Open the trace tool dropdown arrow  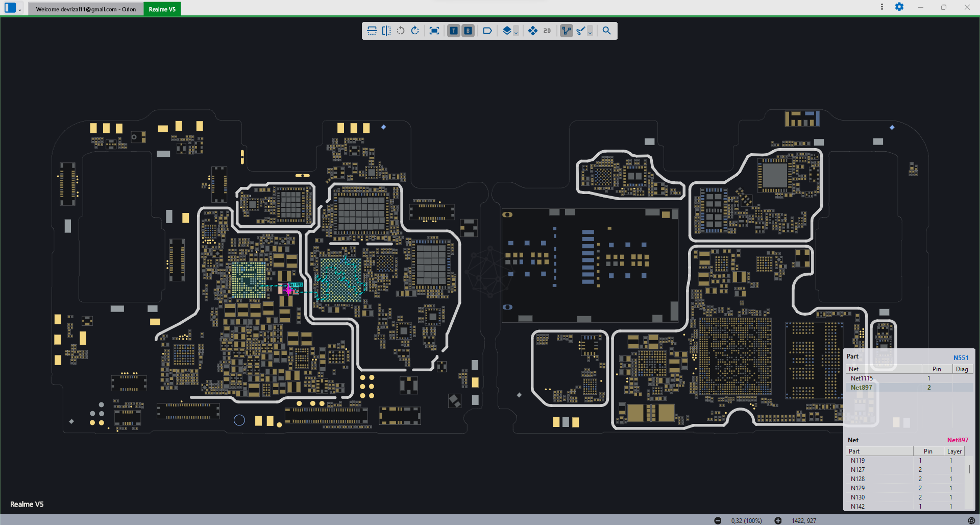tap(590, 32)
